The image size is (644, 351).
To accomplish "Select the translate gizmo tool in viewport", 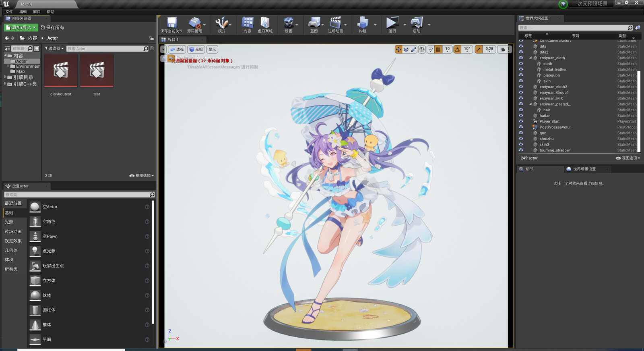I will pos(398,49).
